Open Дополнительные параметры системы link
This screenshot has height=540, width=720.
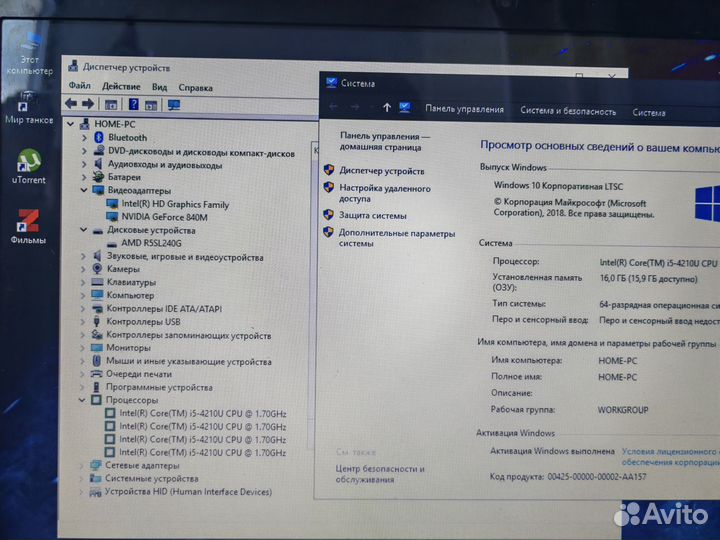click(397, 238)
